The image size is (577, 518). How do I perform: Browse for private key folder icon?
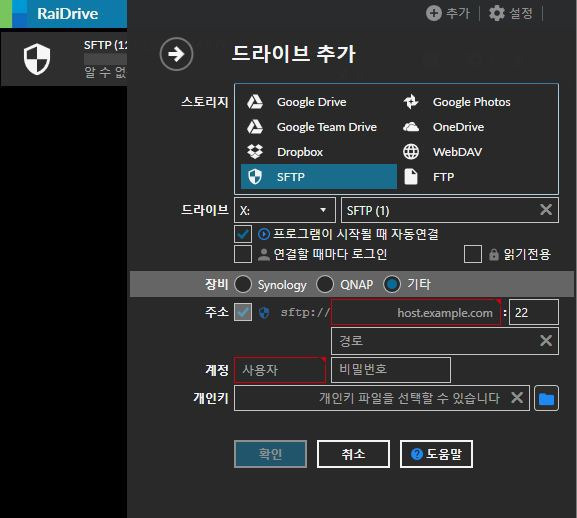[546, 398]
